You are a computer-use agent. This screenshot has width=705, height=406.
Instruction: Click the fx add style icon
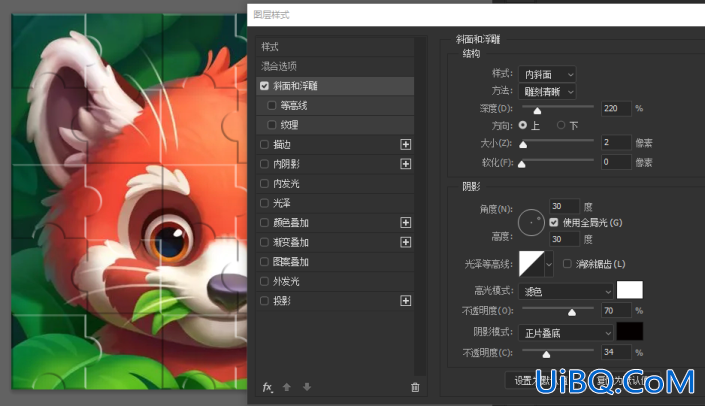tap(268, 387)
